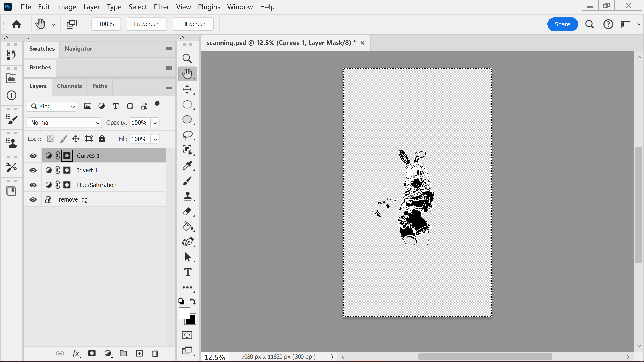The height and width of the screenshot is (362, 644).
Task: Toggle visibility of Invert 1 layer
Action: [x=33, y=170]
